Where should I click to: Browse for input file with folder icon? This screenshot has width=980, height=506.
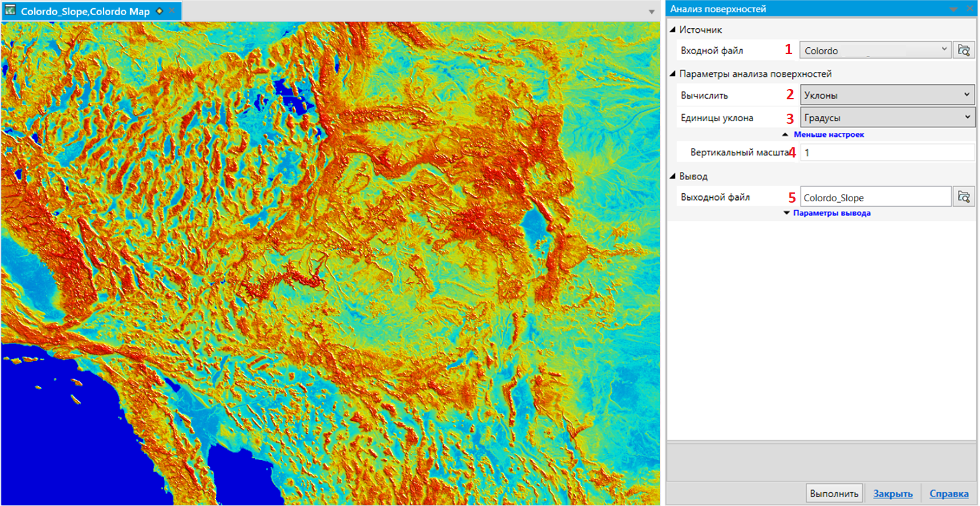(x=964, y=50)
